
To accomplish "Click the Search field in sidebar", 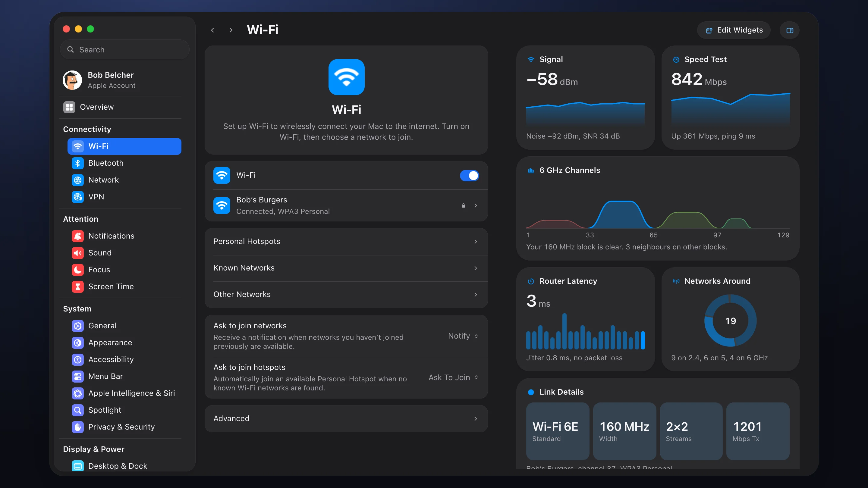I will click(x=125, y=49).
